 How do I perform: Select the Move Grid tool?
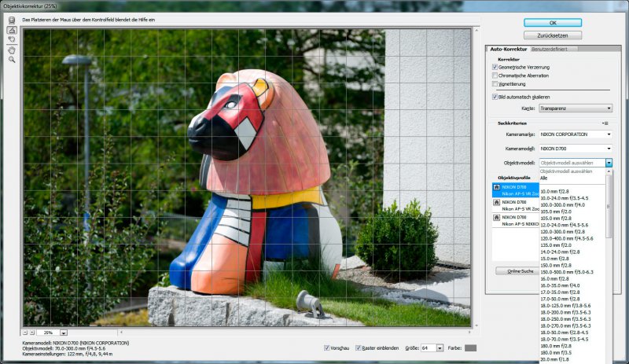tap(12, 39)
